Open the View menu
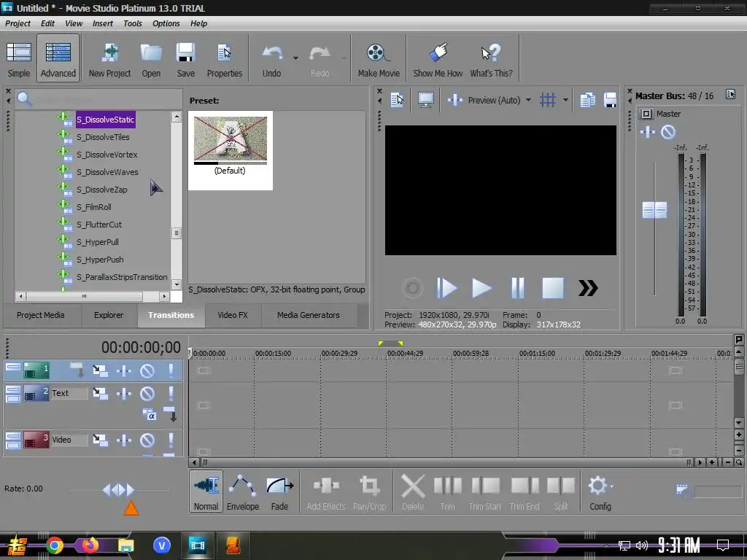The image size is (747, 560). [74, 23]
